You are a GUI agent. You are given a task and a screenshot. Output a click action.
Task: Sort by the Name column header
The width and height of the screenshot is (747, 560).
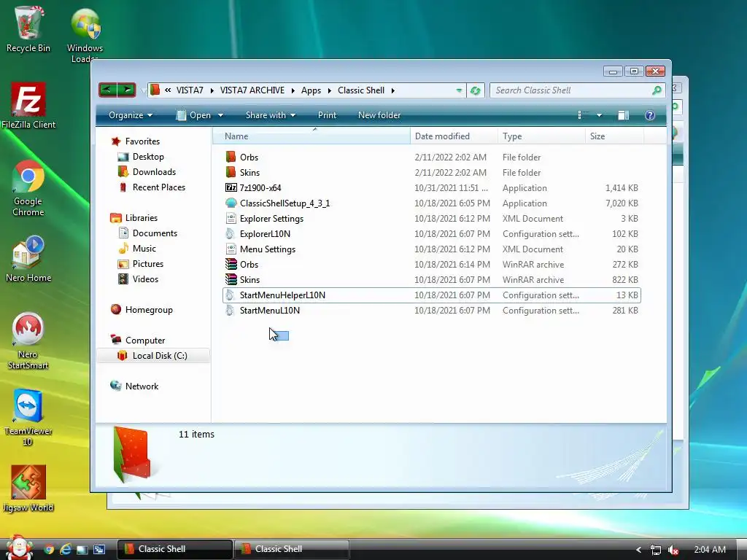point(312,136)
